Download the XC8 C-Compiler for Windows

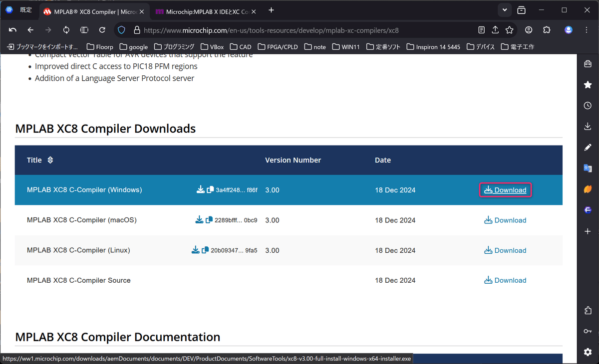pos(505,190)
